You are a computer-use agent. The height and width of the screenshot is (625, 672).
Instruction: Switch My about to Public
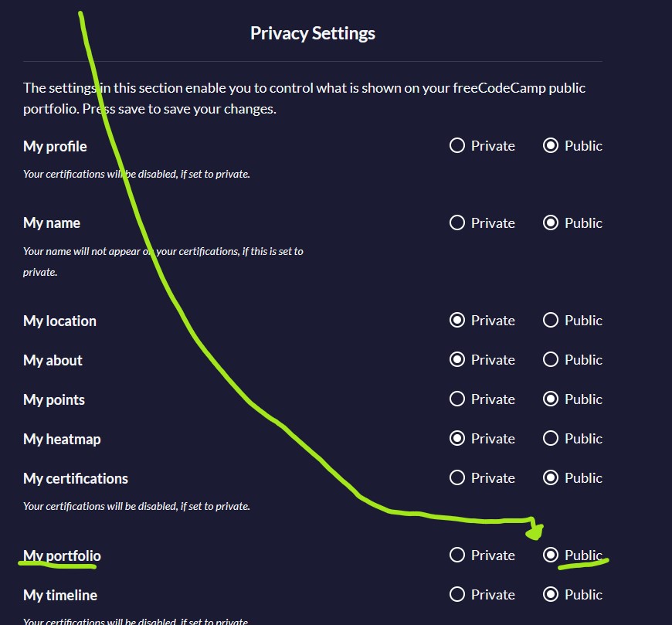point(550,360)
